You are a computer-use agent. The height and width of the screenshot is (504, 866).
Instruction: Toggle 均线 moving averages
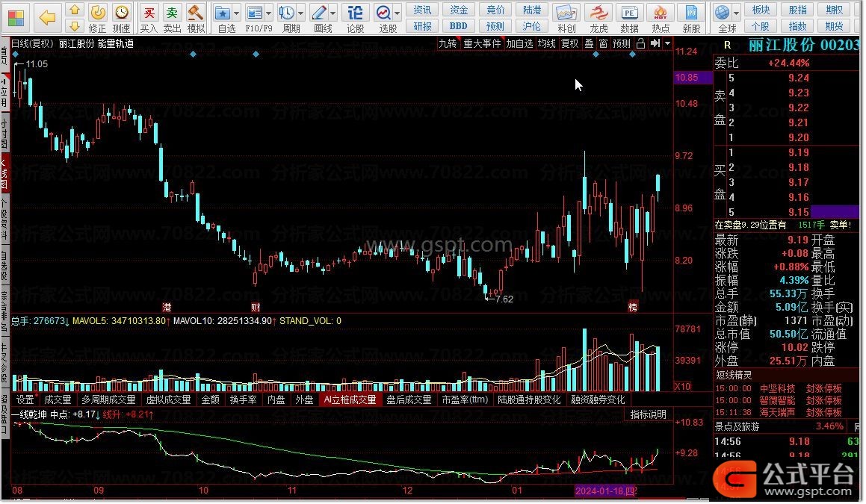(547, 43)
